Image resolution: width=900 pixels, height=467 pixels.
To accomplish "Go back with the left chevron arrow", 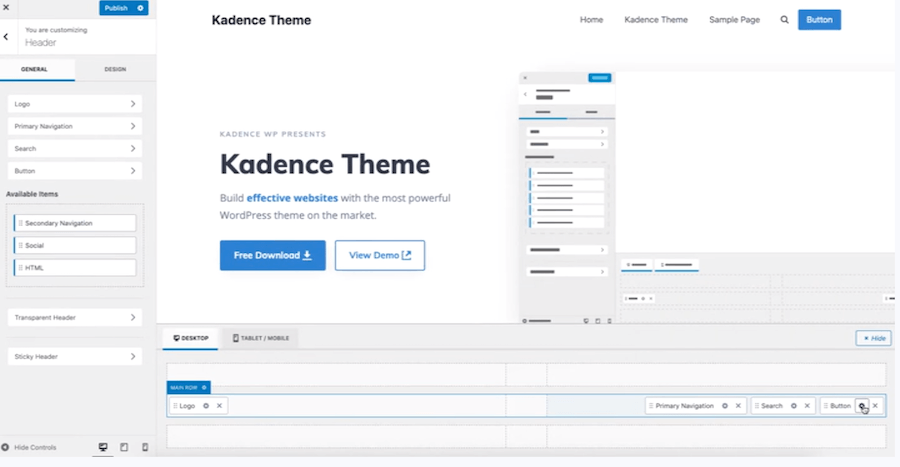I will (x=6, y=37).
